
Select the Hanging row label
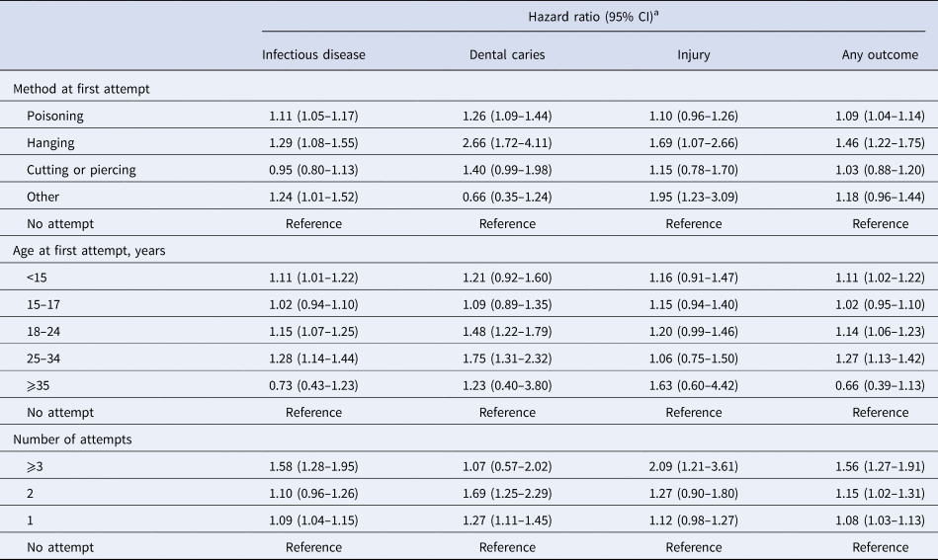(50, 142)
